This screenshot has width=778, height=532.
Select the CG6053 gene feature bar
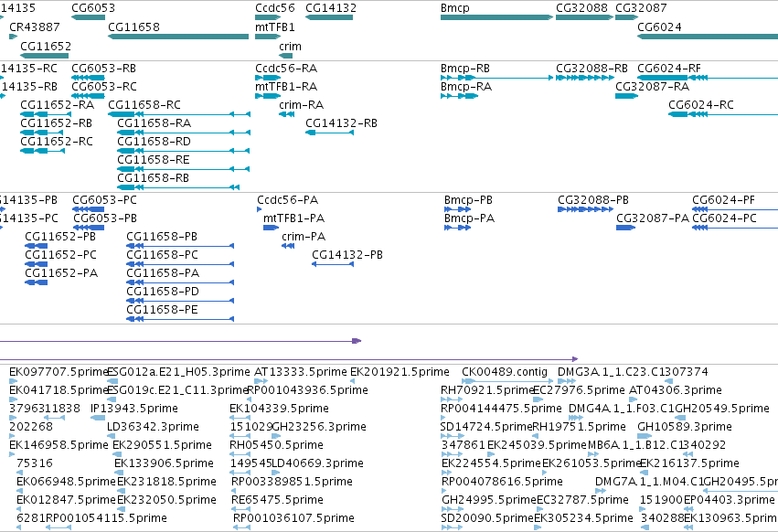89,17
